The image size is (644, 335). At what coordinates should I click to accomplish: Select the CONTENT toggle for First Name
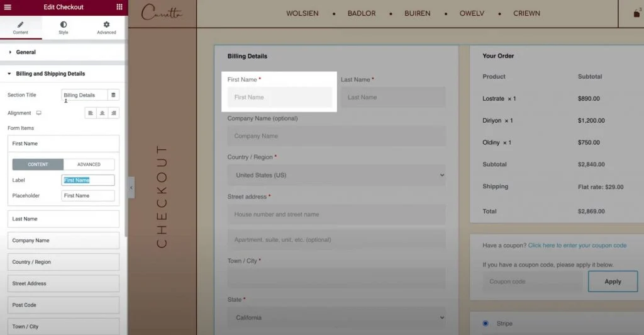38,164
